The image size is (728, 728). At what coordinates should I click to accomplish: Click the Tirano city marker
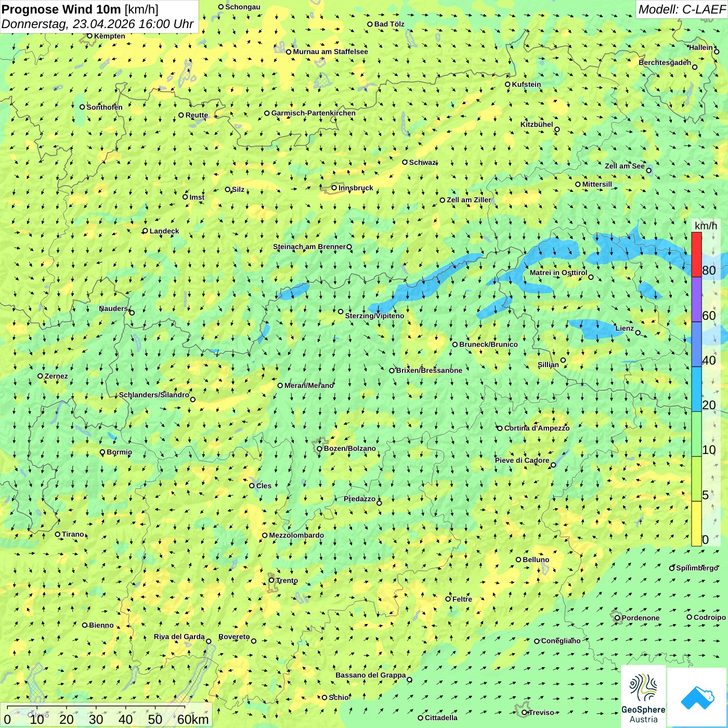[58, 534]
